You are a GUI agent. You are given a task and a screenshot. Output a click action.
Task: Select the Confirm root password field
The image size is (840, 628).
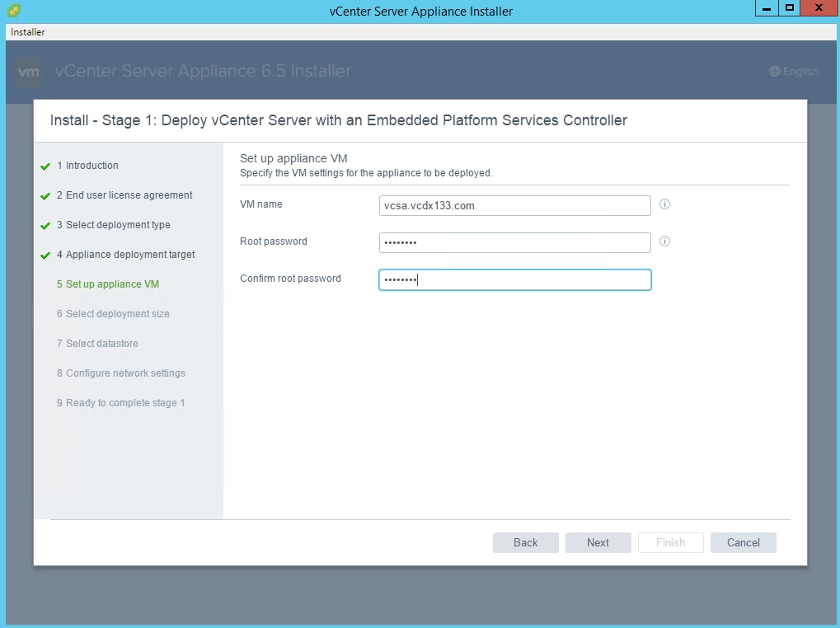(x=514, y=279)
